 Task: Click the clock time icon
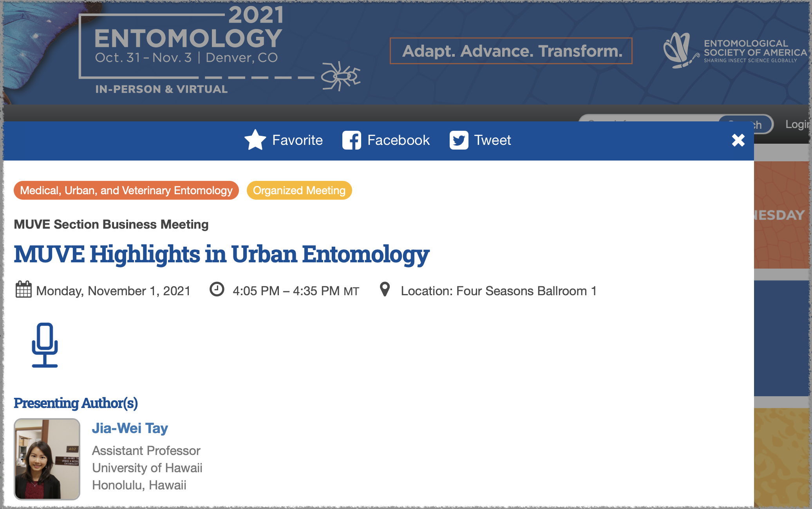pyautogui.click(x=217, y=289)
